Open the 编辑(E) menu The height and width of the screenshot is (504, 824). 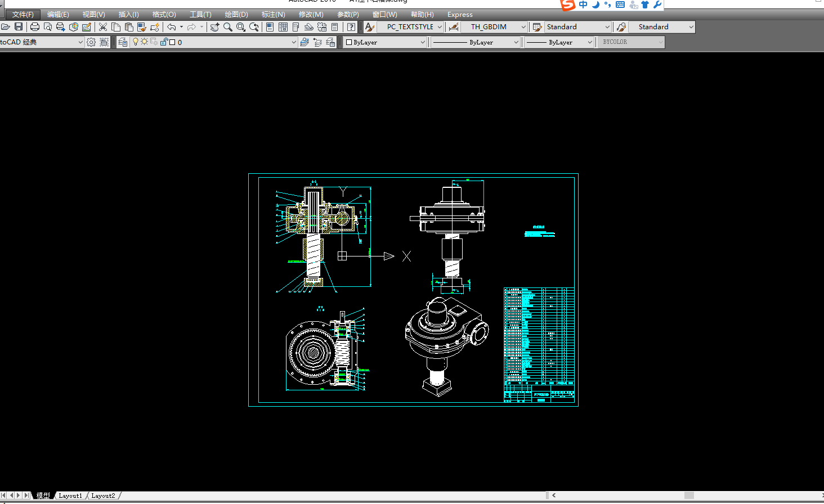click(x=58, y=15)
